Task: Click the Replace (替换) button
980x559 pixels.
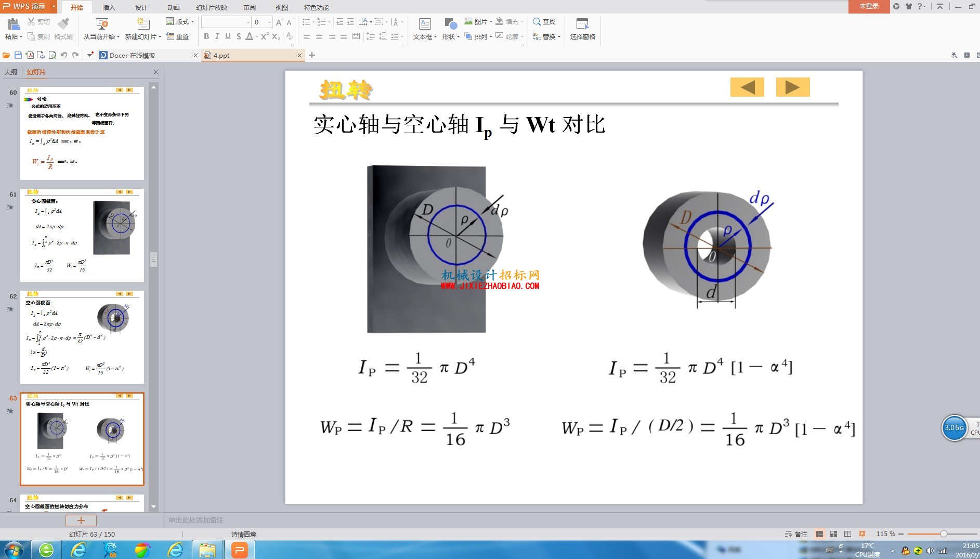Action: click(x=546, y=36)
